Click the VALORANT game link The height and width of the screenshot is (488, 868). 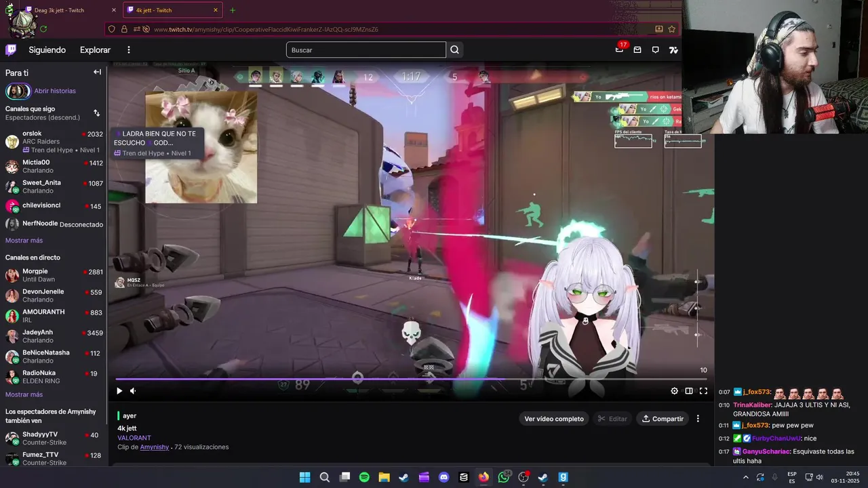point(134,438)
